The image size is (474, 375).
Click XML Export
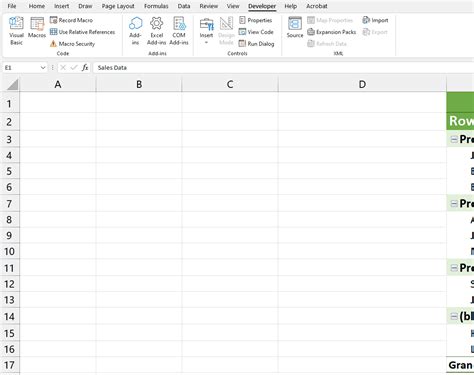point(375,32)
